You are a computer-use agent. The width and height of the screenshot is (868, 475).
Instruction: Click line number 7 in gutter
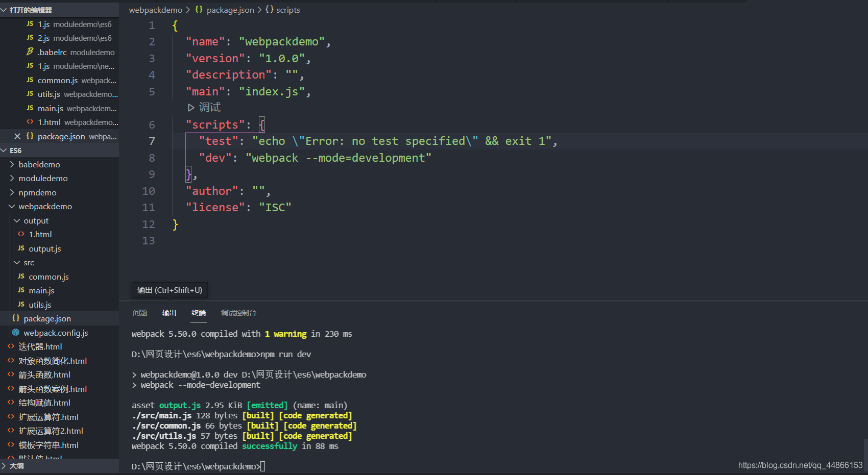pyautogui.click(x=152, y=141)
